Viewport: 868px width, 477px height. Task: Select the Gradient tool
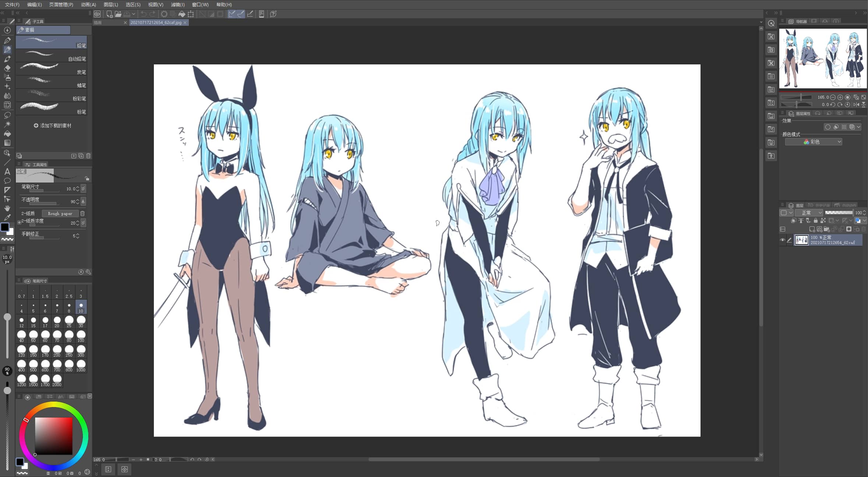click(x=7, y=143)
